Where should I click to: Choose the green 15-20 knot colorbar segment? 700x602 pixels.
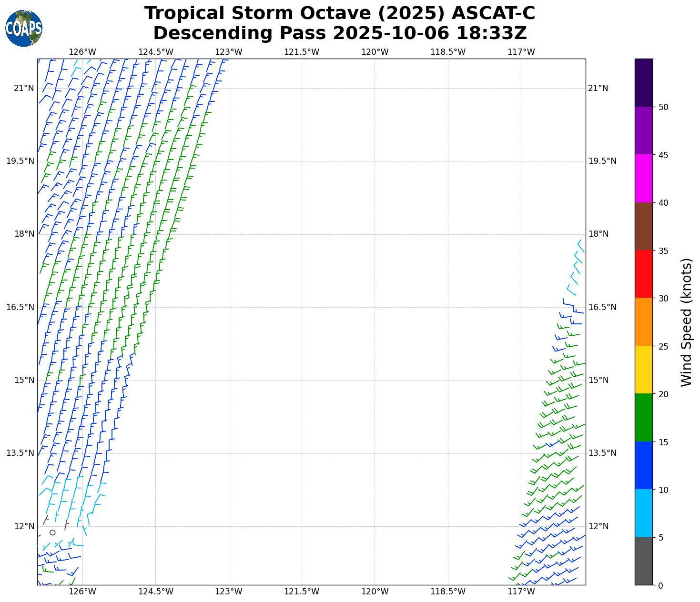pos(643,417)
